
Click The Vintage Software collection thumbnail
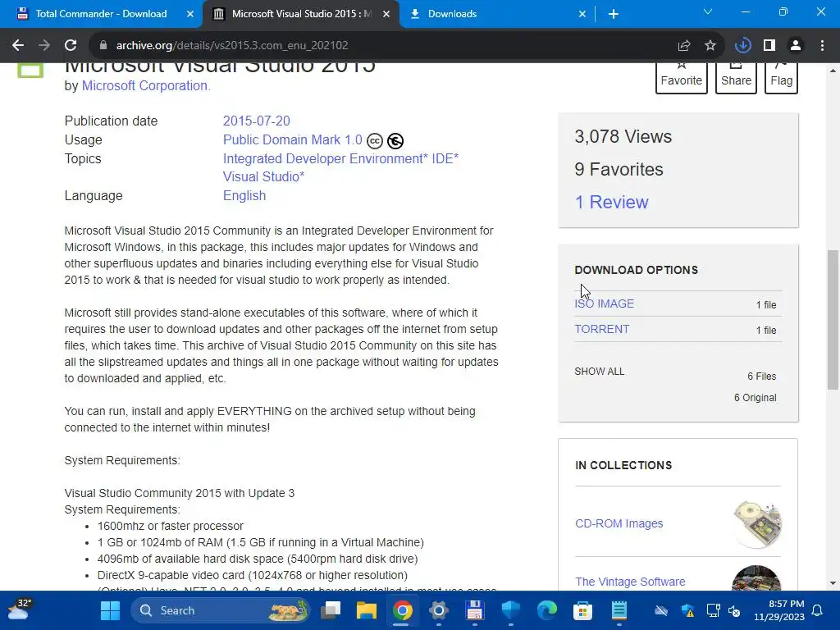757,578
